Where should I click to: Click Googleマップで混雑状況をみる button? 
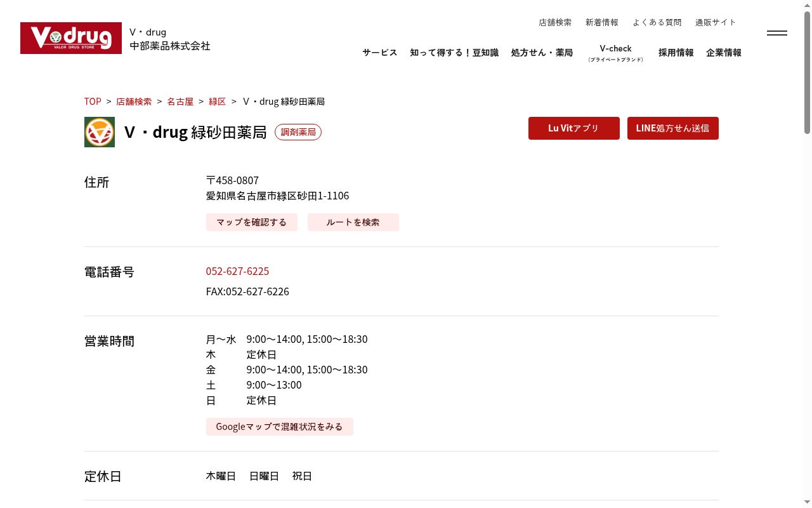(280, 427)
